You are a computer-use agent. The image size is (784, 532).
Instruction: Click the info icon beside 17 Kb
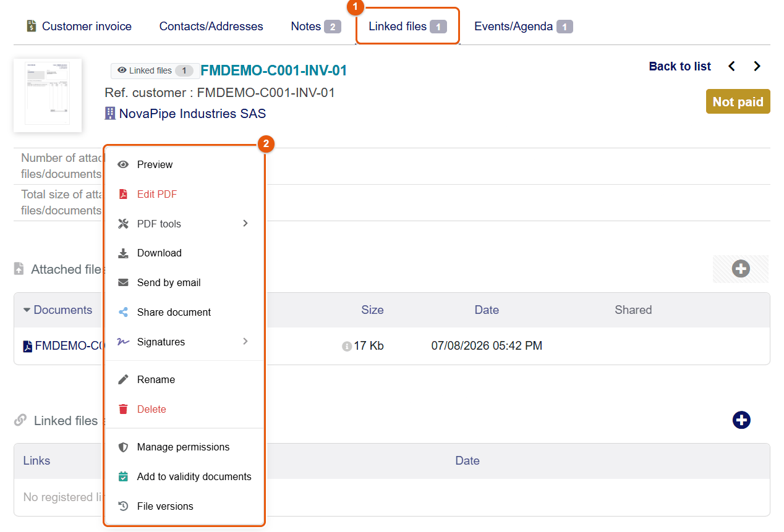point(347,347)
